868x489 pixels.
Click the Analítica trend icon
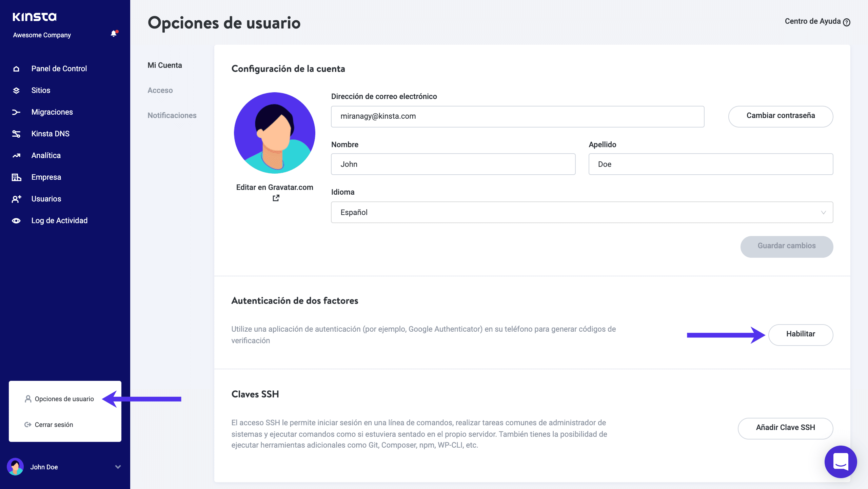tap(16, 156)
